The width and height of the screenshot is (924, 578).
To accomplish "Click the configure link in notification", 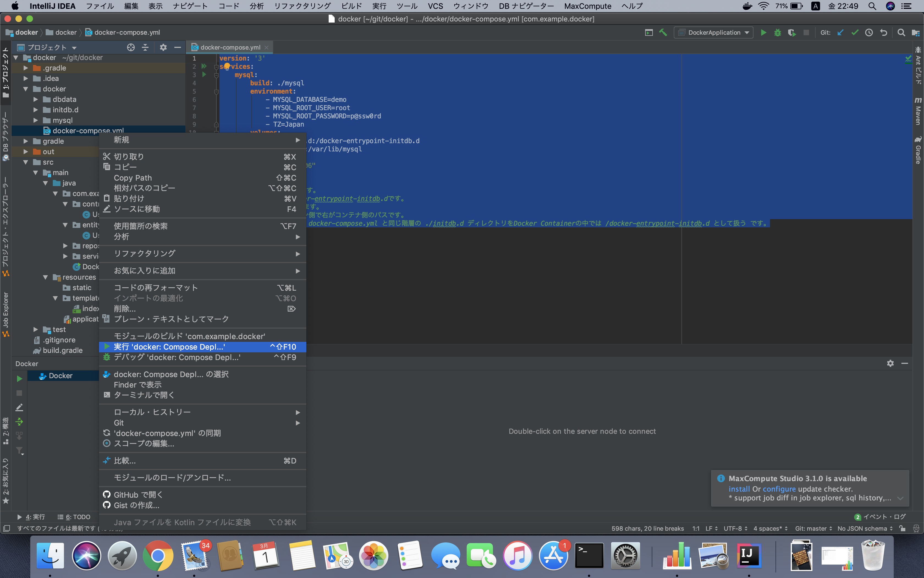I will 779,489.
